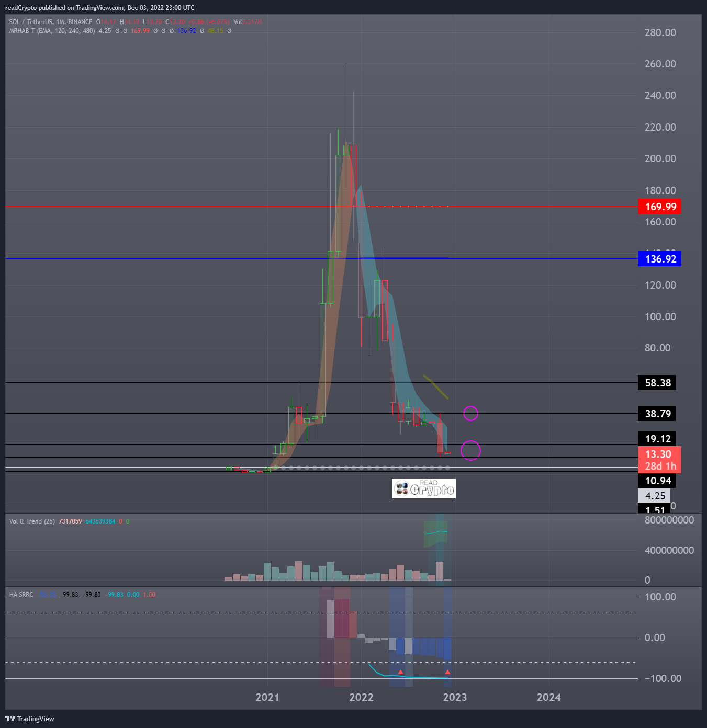The height and width of the screenshot is (728, 707).
Task: Click the 2021 label on the time axis
Action: click(x=267, y=697)
